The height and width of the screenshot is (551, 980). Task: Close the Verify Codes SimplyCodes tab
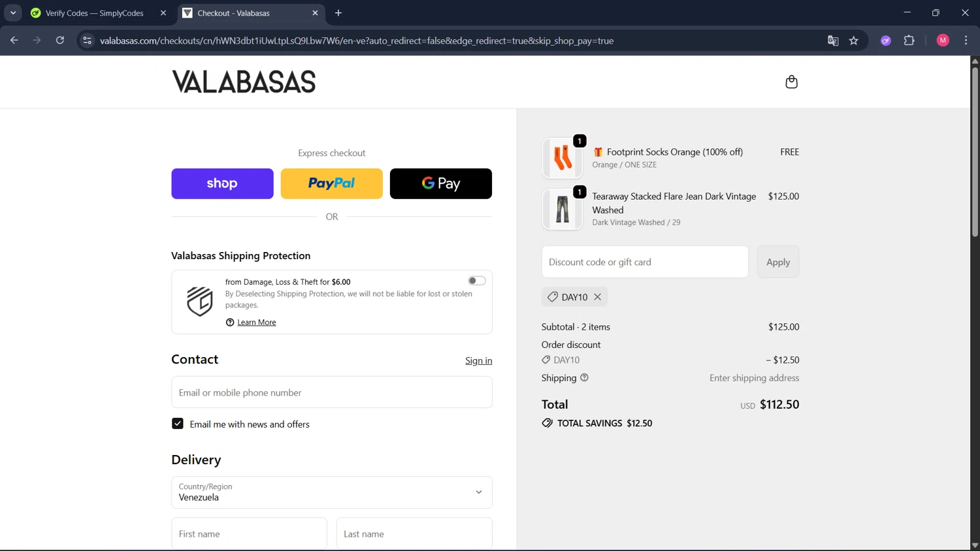(x=163, y=13)
